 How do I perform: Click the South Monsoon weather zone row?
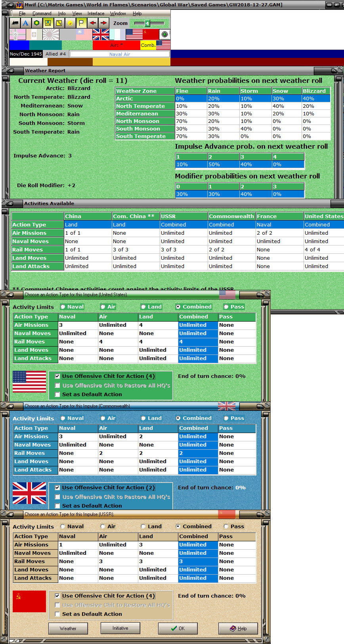(x=223, y=128)
